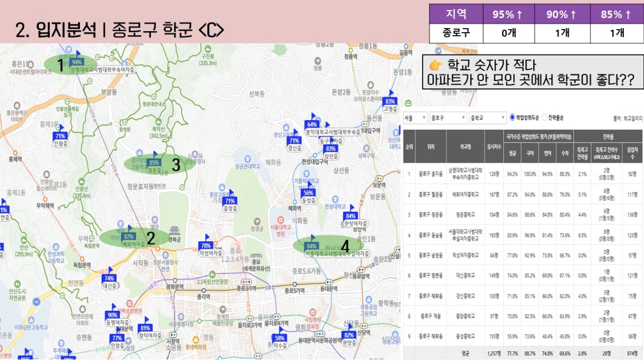Image resolution: width=644 pixels, height=362 pixels.
Task: Open the 한성여자중 84% school marker
Action: coord(351,216)
